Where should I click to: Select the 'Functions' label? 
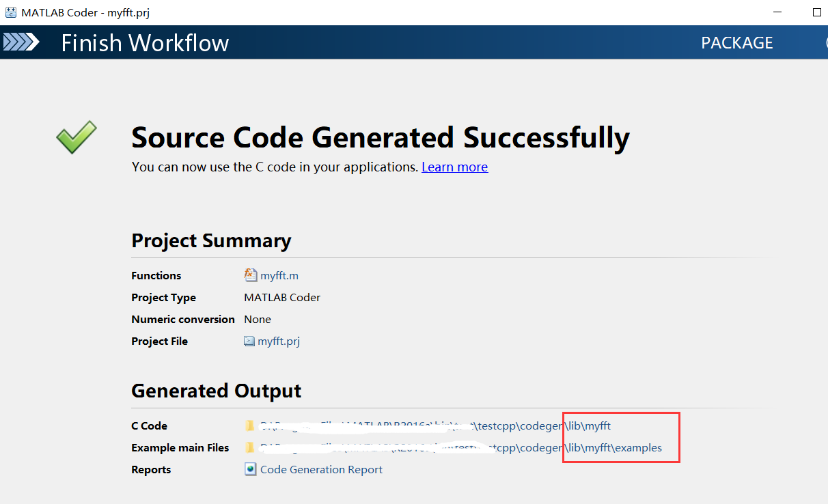click(156, 276)
